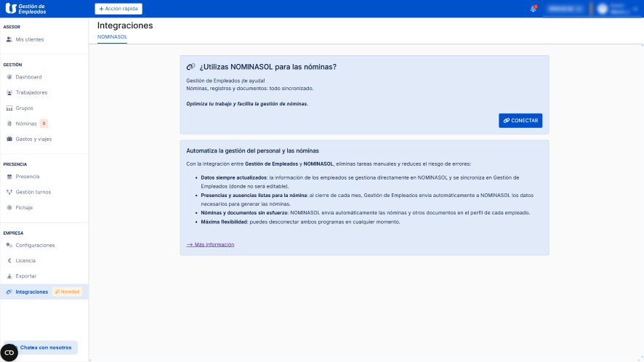Open the notifications bell
644x362 pixels.
point(533,9)
